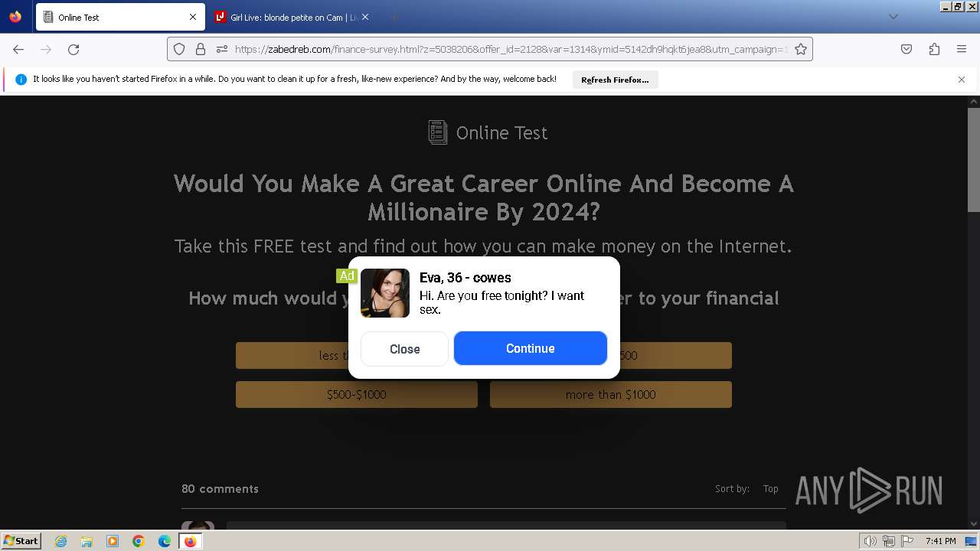Image resolution: width=980 pixels, height=551 pixels.
Task: Show site security padlock info
Action: (201, 49)
